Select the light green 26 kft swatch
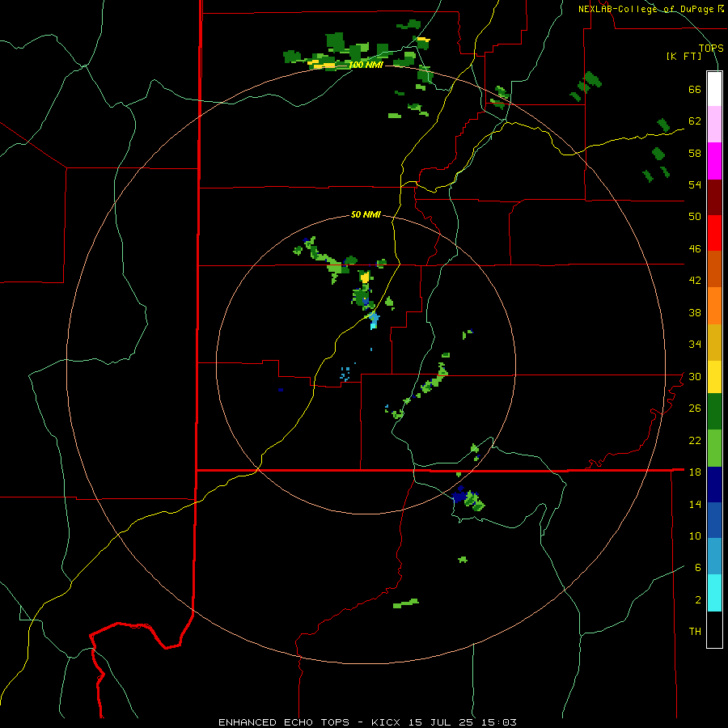Viewport: 728px width, 728px height. tap(714, 448)
